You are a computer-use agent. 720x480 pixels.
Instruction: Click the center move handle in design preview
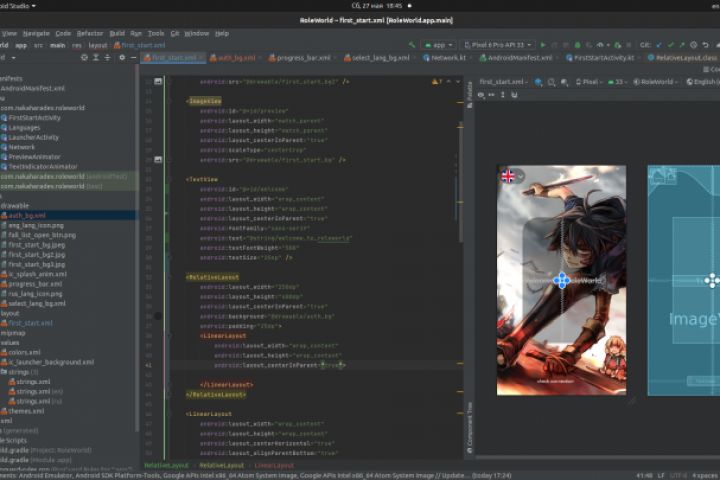point(562,280)
